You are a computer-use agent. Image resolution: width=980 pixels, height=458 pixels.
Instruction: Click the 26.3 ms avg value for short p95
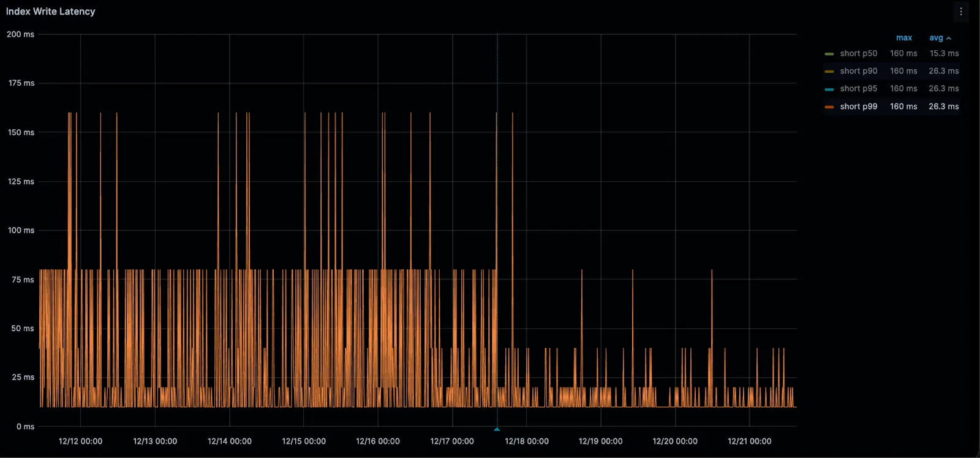(x=944, y=89)
